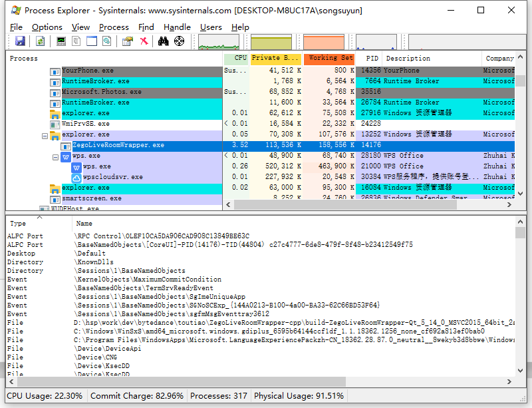
Task: Click the YourPhone.exe process icon
Action: [x=55, y=71]
